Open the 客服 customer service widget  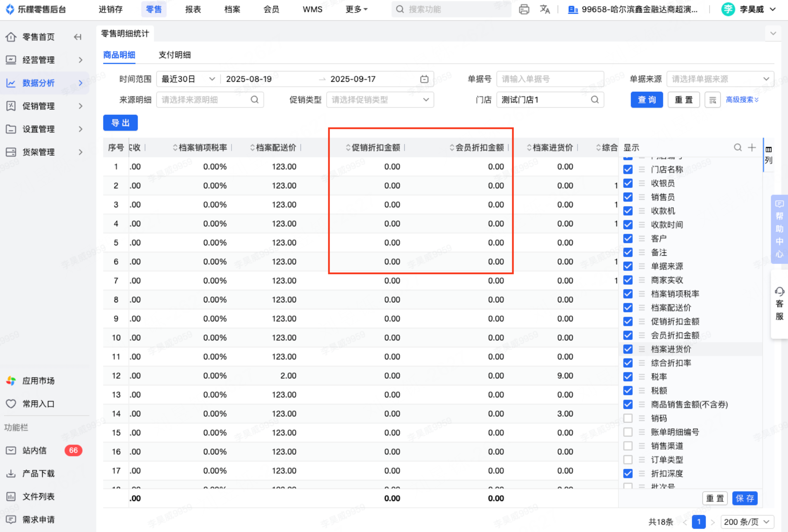coord(779,304)
